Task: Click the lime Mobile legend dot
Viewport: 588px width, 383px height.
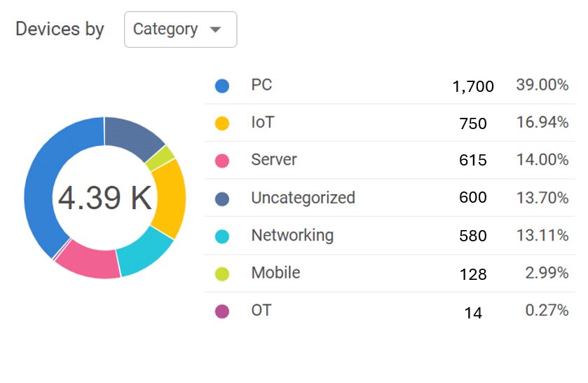Action: [x=222, y=274]
